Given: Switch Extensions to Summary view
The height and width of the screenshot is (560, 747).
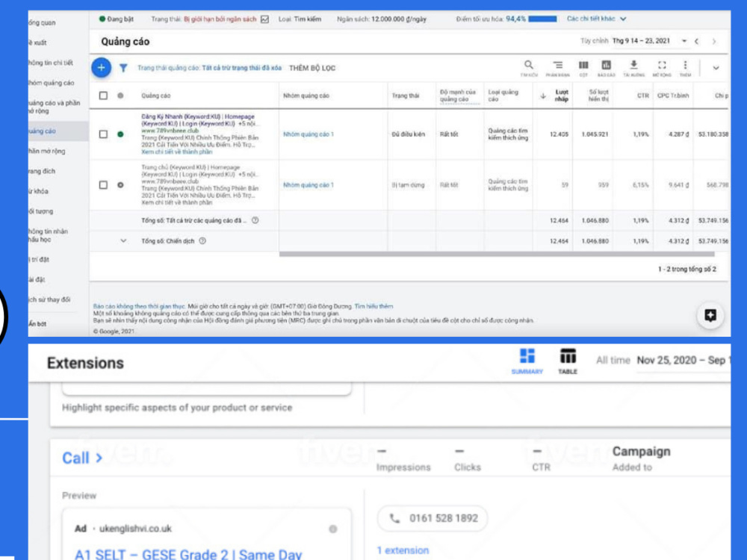Looking at the screenshot, I should (x=527, y=361).
